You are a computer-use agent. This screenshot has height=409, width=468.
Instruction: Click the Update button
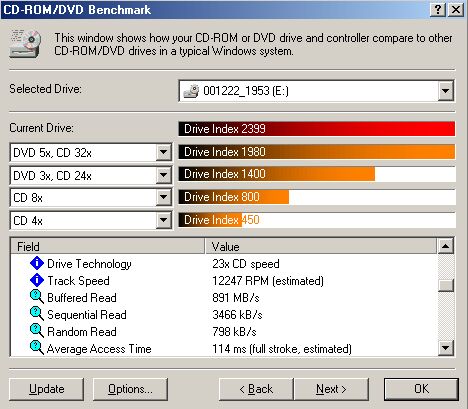pyautogui.click(x=47, y=389)
